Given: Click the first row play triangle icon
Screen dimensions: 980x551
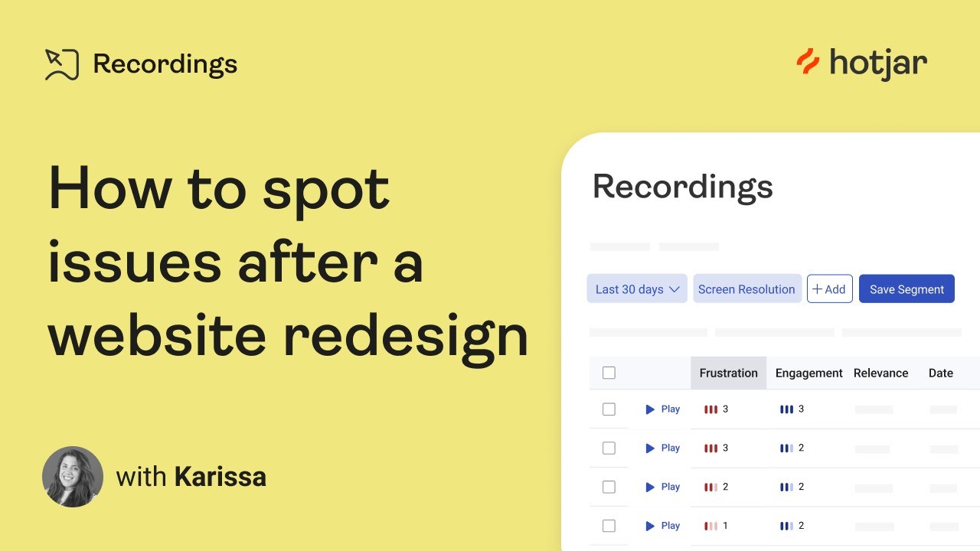Looking at the screenshot, I should (650, 409).
